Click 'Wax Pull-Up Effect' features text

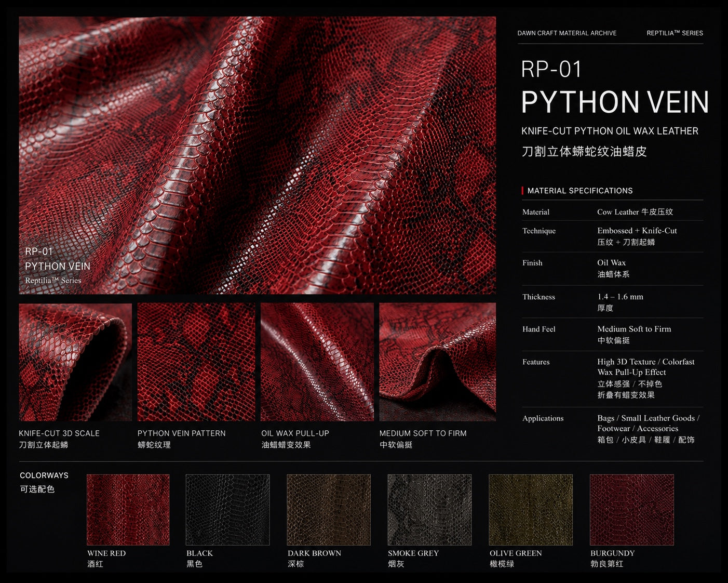pos(631,372)
